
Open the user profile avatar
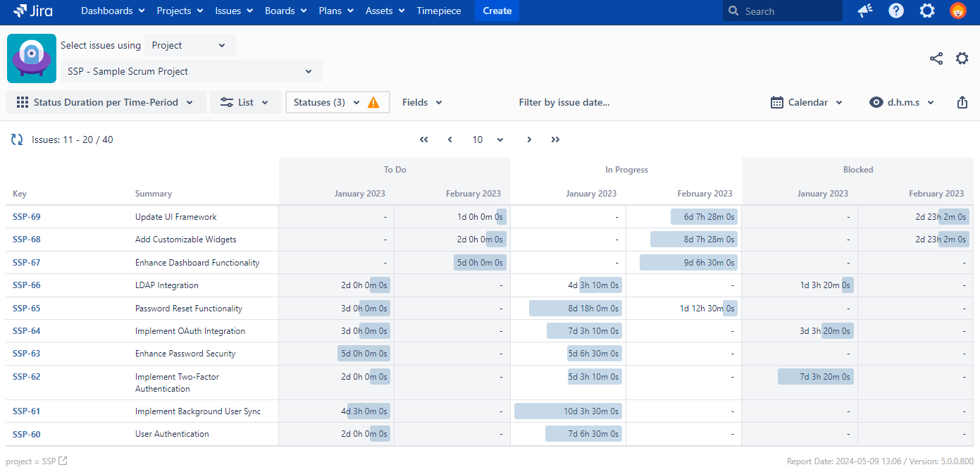click(x=957, y=11)
